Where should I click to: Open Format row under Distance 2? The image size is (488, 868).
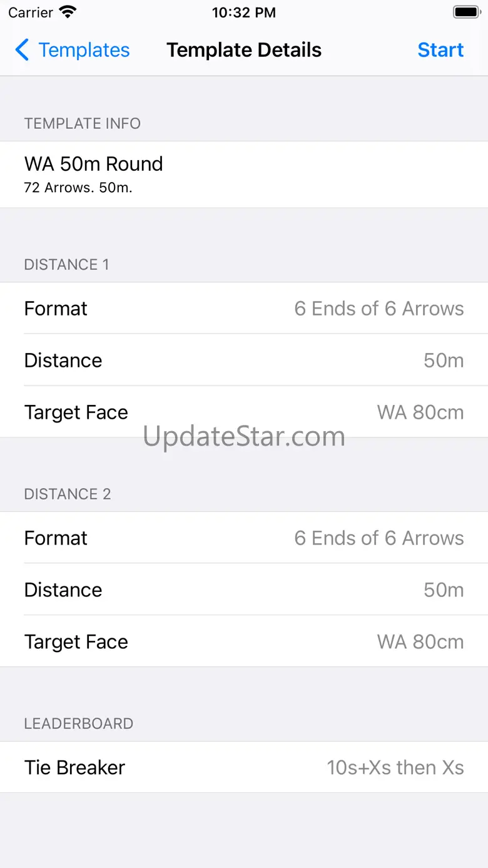(x=244, y=538)
